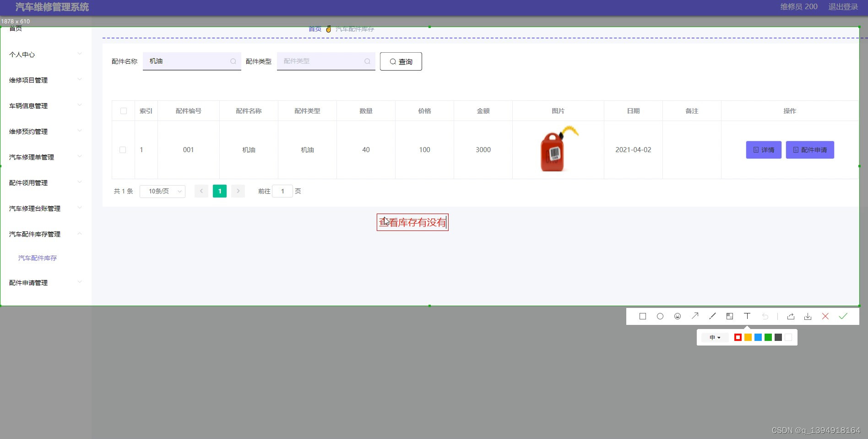Select the mosaic blur tool
Screen dimensions: 868x439
point(730,316)
